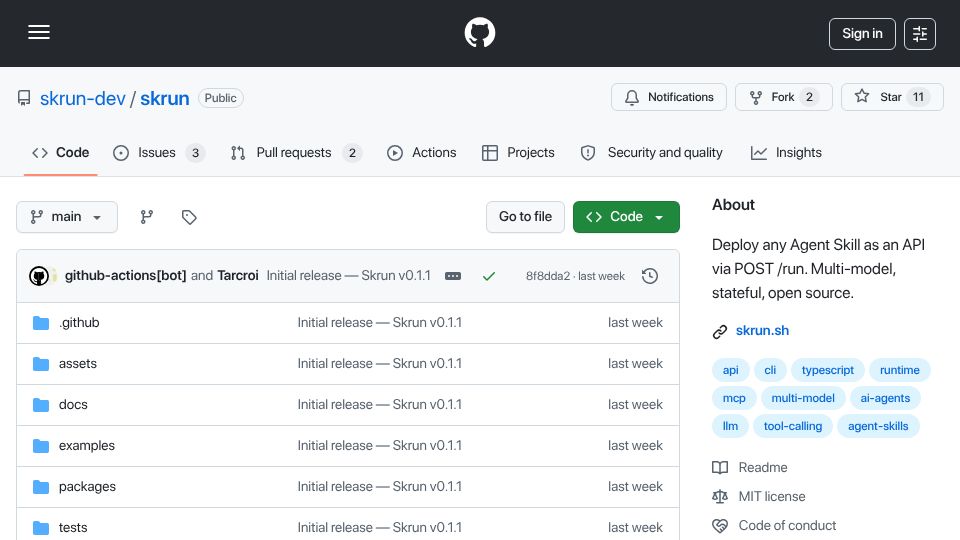Open github-actions[bot] avatar

[x=39, y=276]
